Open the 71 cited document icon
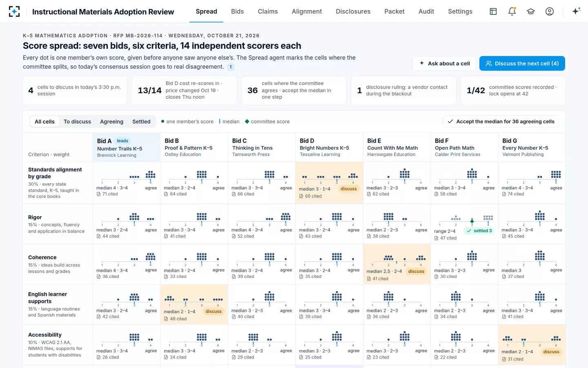Image resolution: width=588 pixels, height=368 pixels. coord(98,194)
